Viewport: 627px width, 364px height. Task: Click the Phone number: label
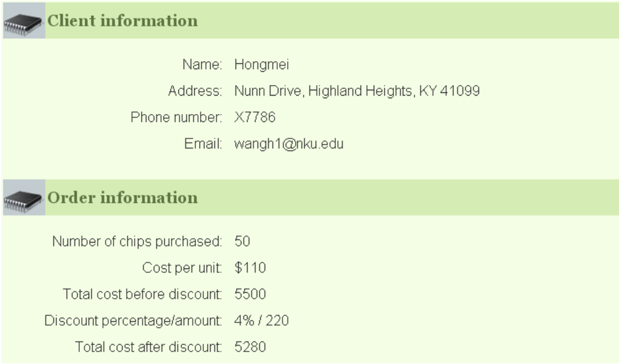click(176, 117)
